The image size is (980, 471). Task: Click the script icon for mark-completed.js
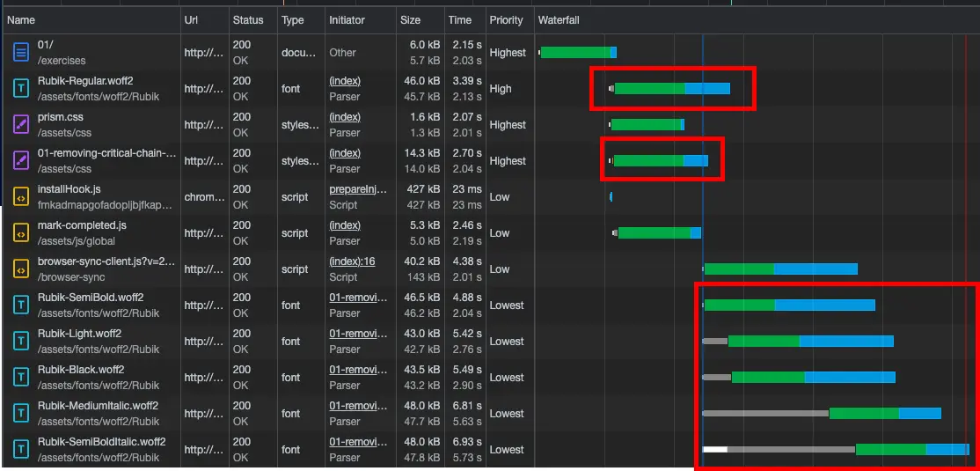21,233
